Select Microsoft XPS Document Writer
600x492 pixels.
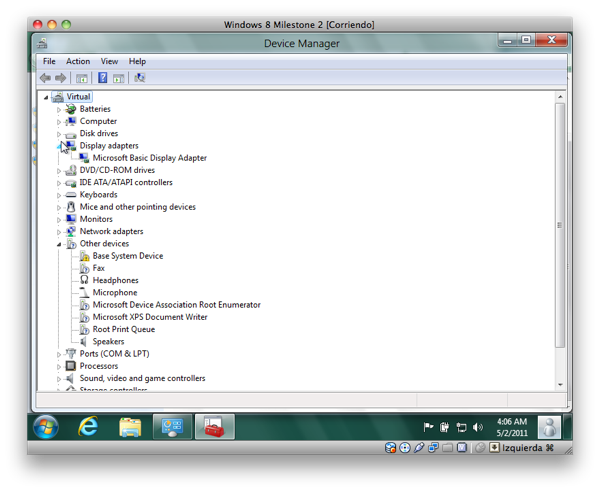150,317
